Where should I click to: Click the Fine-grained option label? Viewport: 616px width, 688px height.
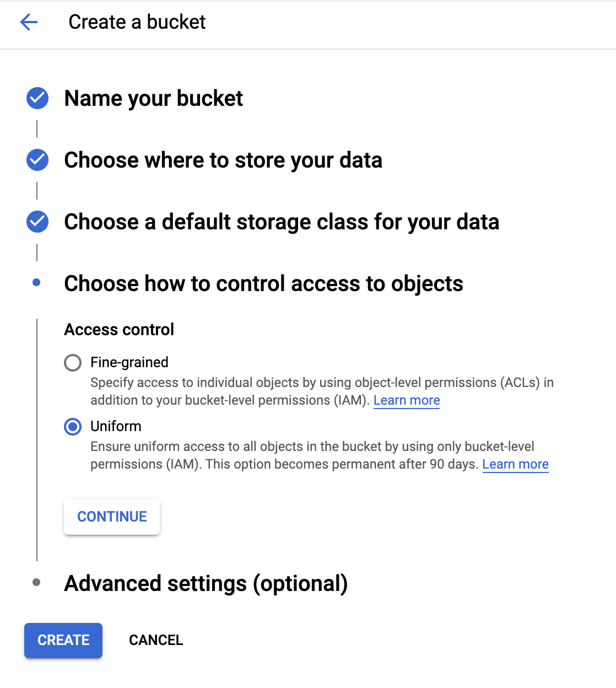point(129,362)
